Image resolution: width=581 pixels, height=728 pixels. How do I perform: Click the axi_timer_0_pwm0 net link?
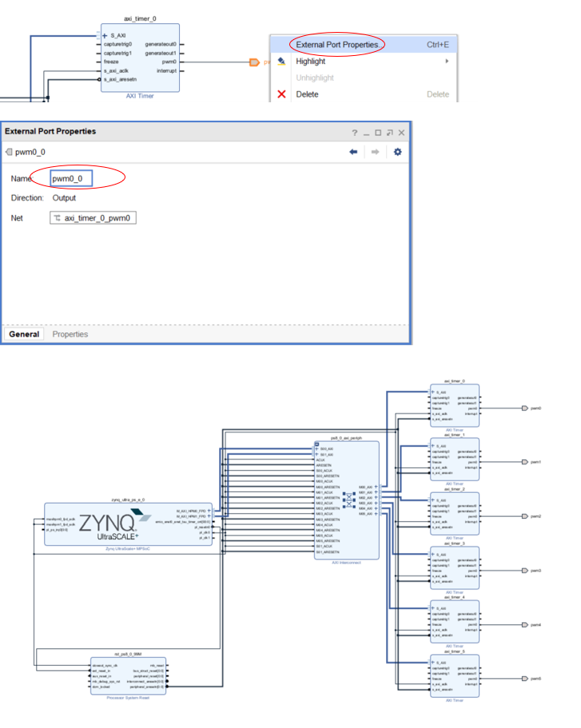pos(94,217)
